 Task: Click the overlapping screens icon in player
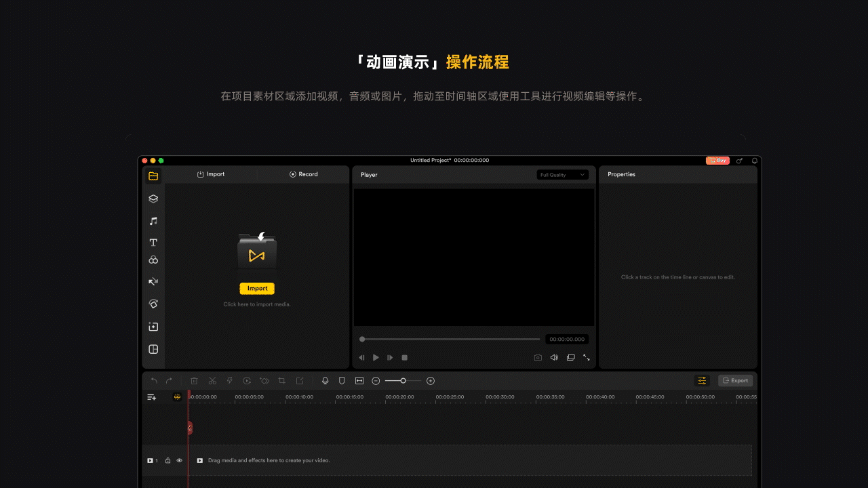[571, 357]
